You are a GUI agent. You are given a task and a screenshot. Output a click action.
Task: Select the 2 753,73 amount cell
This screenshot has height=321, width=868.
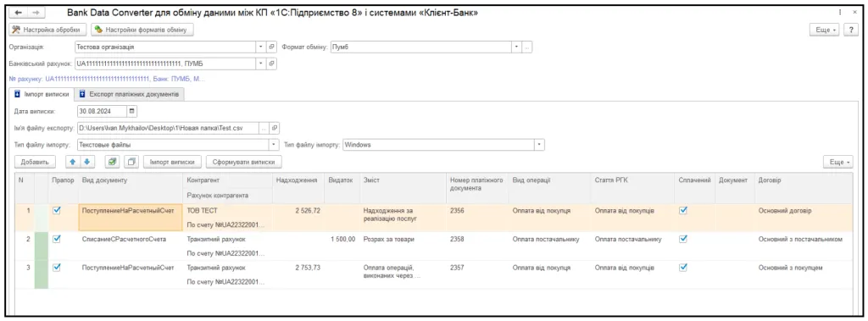(x=298, y=274)
